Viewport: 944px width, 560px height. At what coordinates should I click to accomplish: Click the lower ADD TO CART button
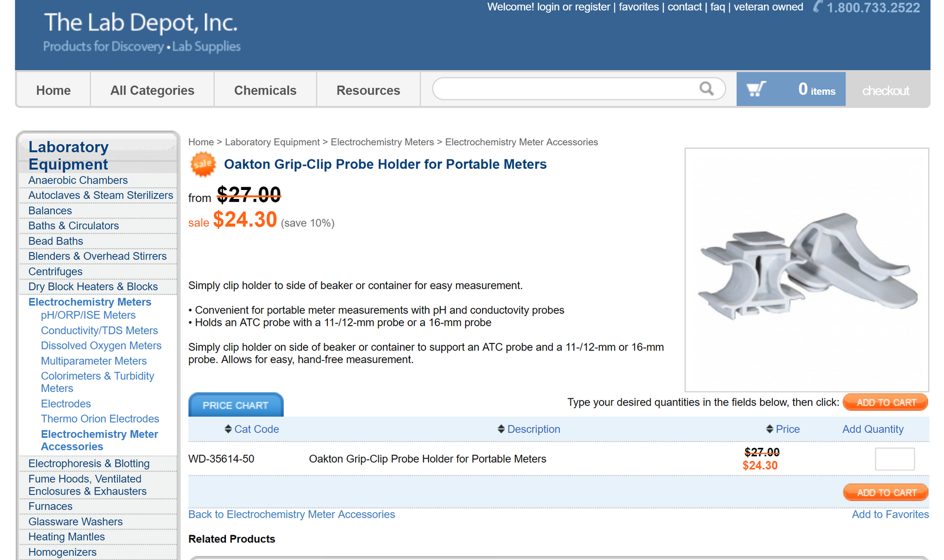[886, 492]
